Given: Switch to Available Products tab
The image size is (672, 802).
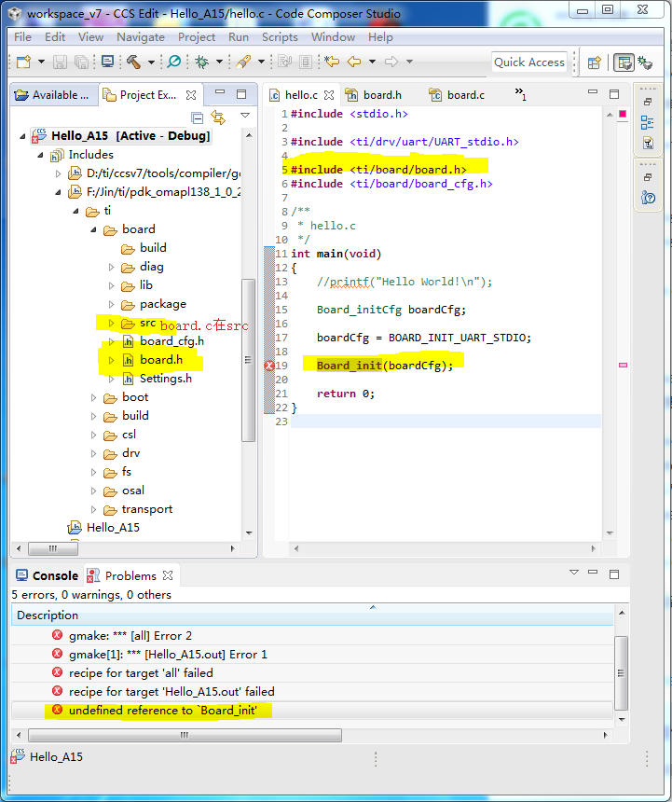Looking at the screenshot, I should 52,95.
